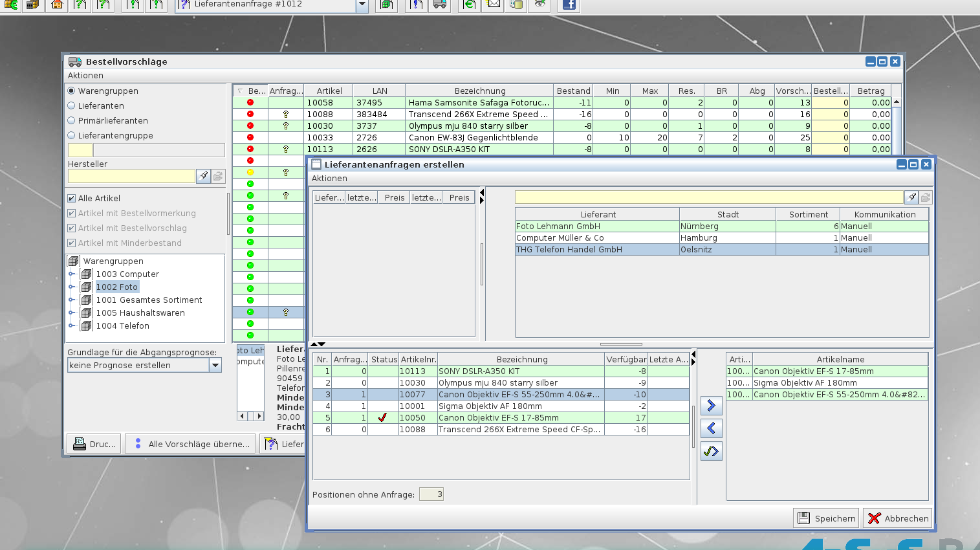The height and width of the screenshot is (550, 980).
Task: Open Aktionen menu in Bestellvorschläge window
Action: point(85,76)
